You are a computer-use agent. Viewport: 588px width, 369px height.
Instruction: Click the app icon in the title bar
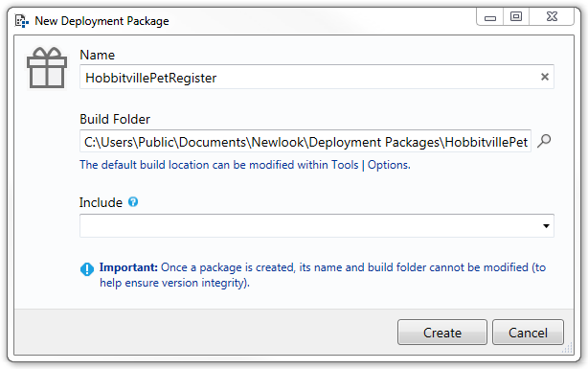22,21
